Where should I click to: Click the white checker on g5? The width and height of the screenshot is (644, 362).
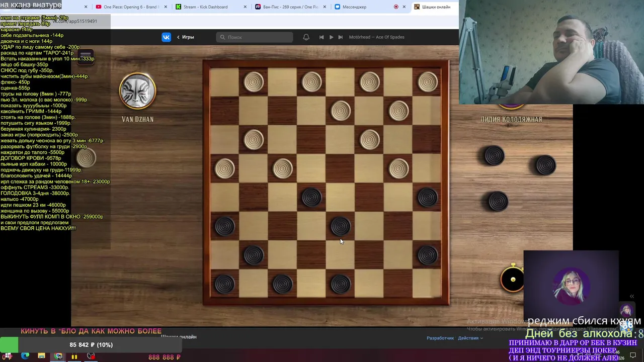[399, 169]
